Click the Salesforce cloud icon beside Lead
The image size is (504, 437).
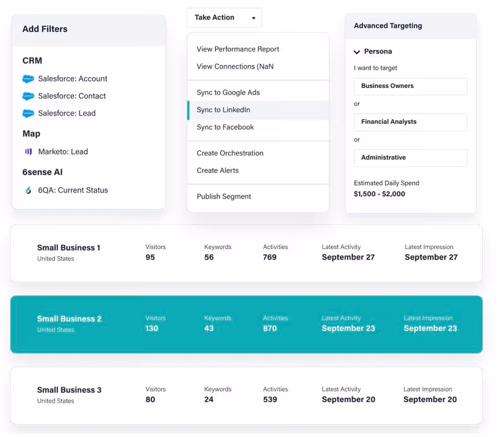tap(28, 113)
